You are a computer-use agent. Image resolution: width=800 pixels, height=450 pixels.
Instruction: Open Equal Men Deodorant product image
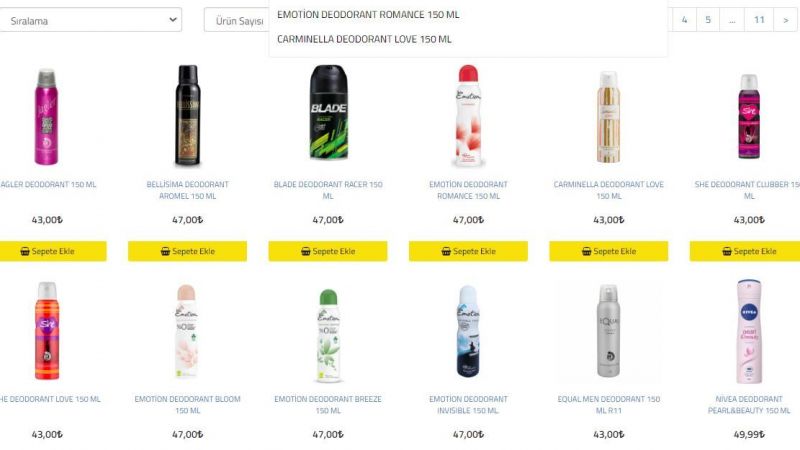[609, 331]
